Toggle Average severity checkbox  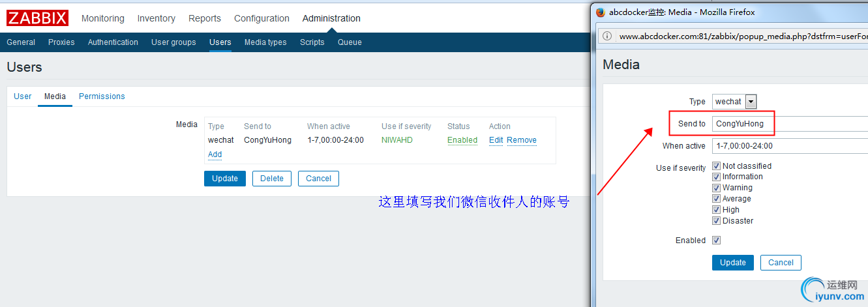[717, 199]
